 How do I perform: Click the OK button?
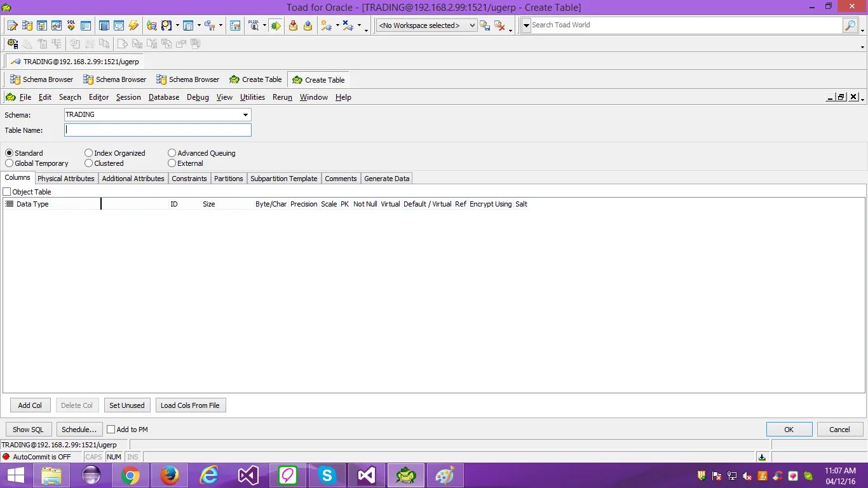click(x=789, y=430)
